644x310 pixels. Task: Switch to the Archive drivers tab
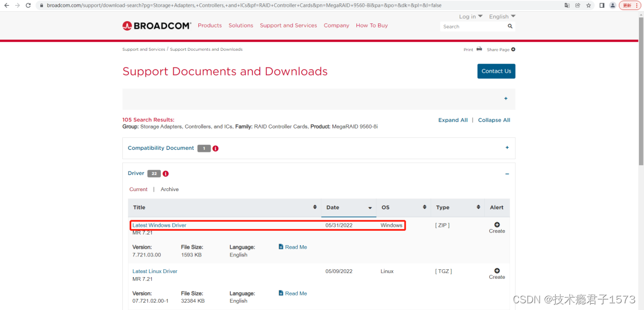[170, 189]
